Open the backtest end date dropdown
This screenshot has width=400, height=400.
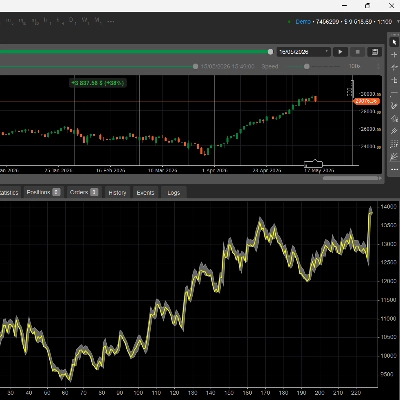pos(304,52)
